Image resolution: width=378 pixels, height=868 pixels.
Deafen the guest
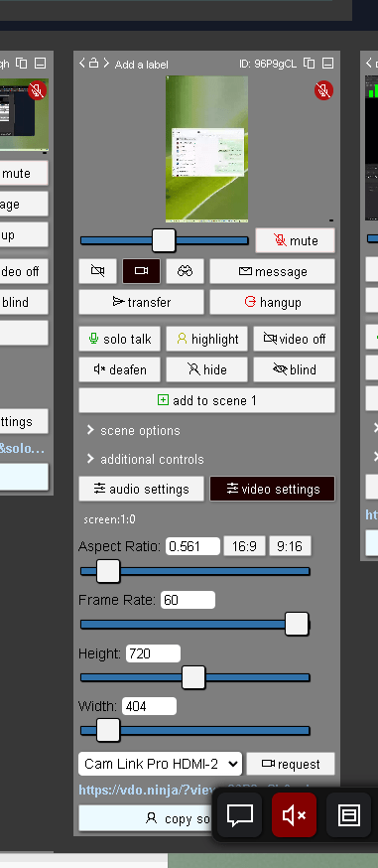tap(119, 369)
